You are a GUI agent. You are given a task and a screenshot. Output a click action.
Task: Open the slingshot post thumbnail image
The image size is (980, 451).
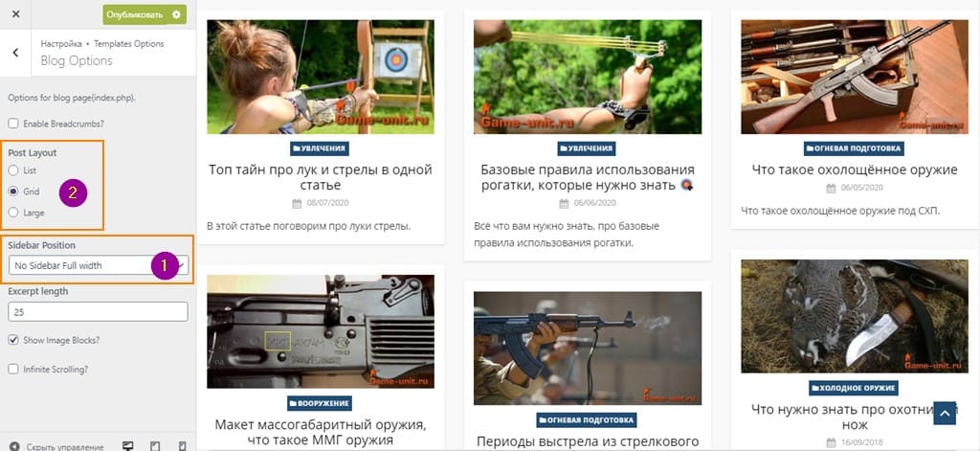point(588,77)
